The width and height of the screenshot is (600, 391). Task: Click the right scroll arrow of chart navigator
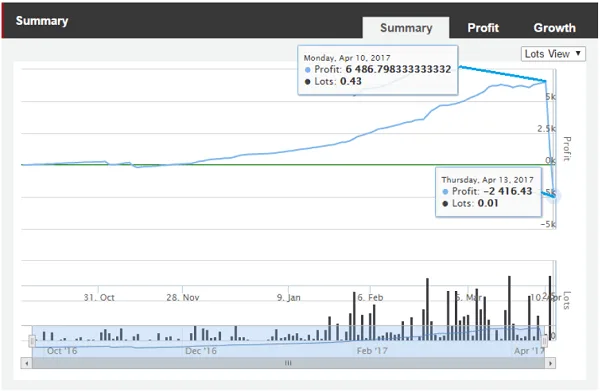[x=550, y=363]
